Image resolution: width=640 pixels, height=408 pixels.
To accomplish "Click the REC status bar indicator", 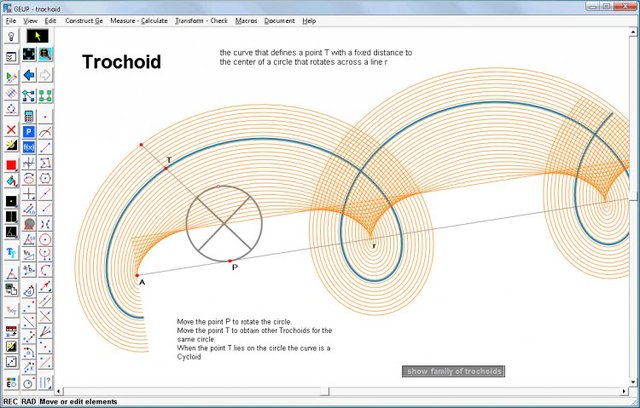I will point(10,402).
